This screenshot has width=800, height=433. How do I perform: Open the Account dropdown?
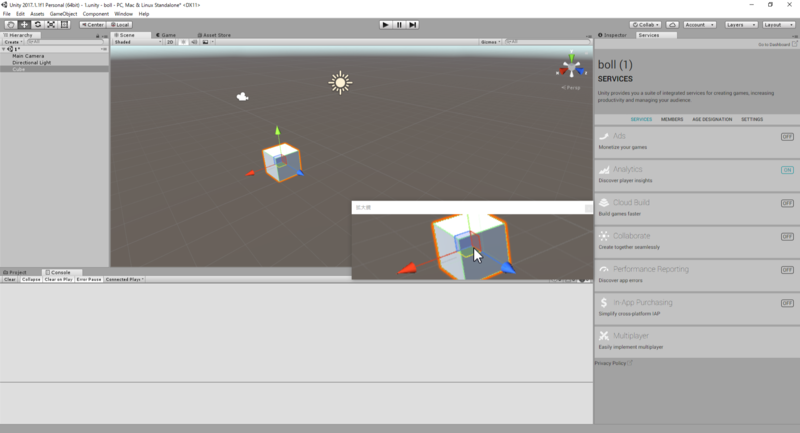pos(699,24)
